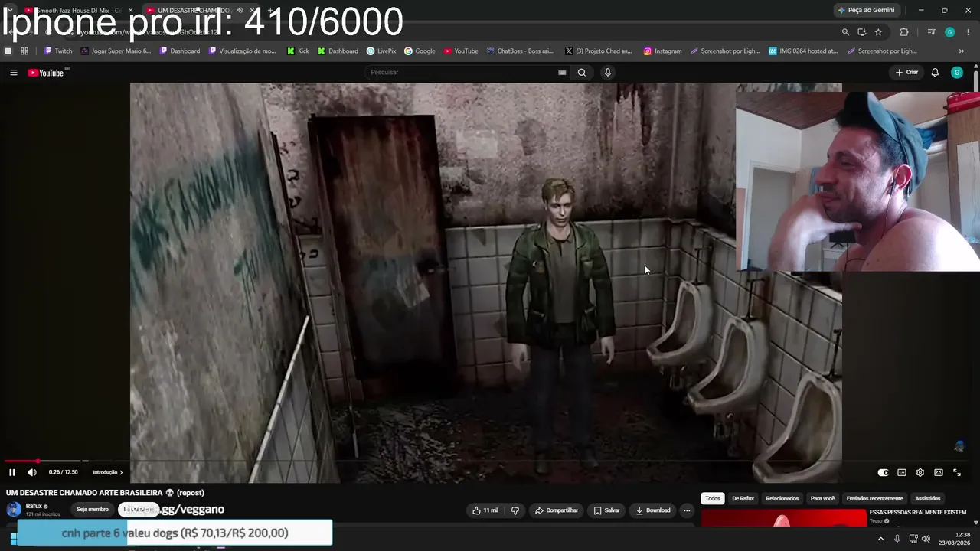The width and height of the screenshot is (980, 551).
Task: Open the ChatBoss bookmark
Action: tap(520, 51)
